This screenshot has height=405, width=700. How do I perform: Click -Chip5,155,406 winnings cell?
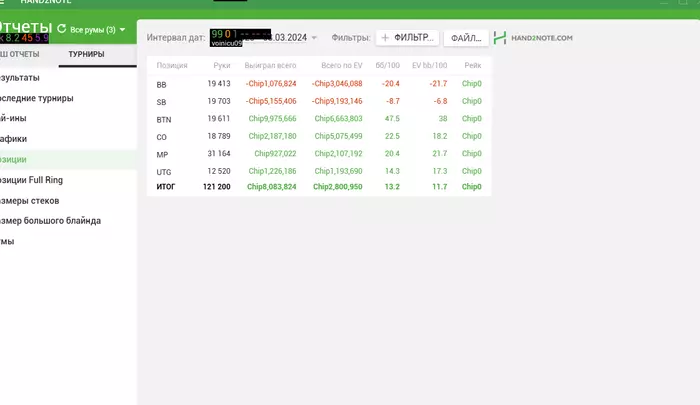point(271,101)
